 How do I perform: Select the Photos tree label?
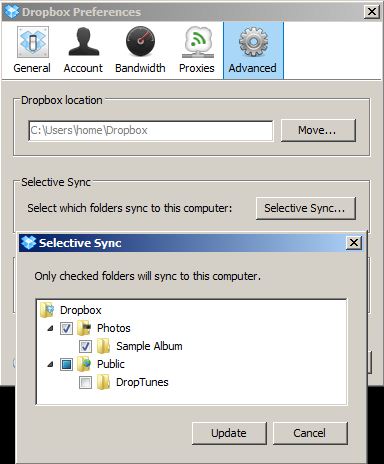point(114,328)
